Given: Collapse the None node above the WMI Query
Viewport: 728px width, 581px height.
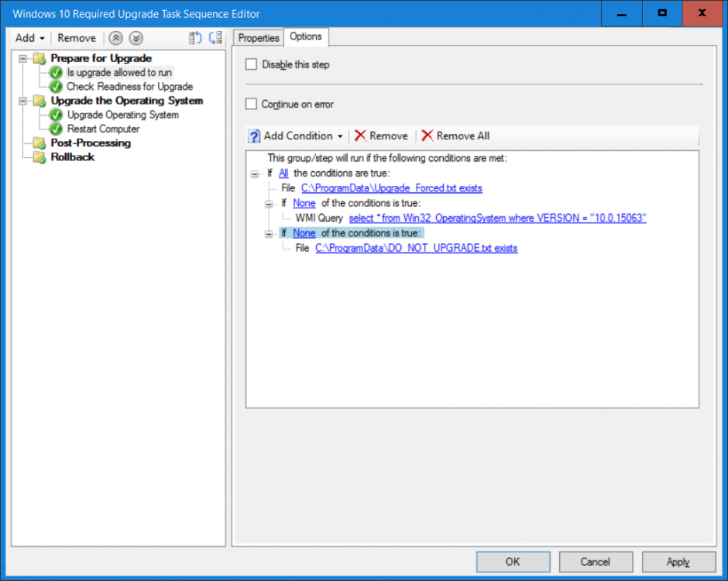Looking at the screenshot, I should point(269,204).
